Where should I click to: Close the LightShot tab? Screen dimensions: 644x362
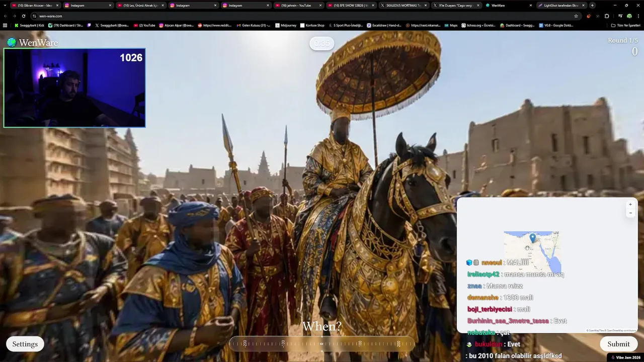583,6
